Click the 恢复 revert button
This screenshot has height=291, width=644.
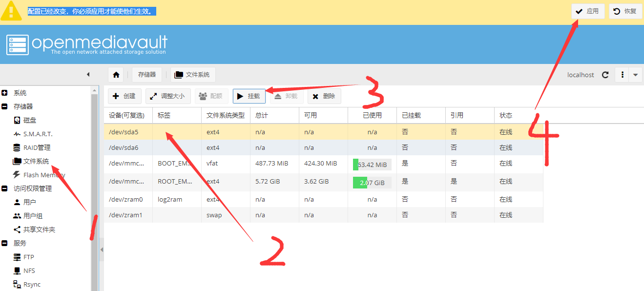click(x=625, y=11)
